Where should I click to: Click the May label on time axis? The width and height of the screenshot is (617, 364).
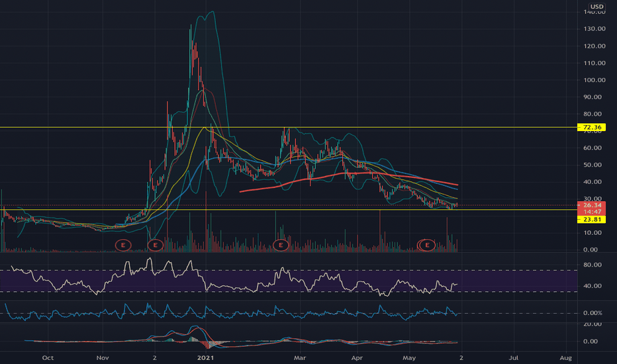pos(409,357)
